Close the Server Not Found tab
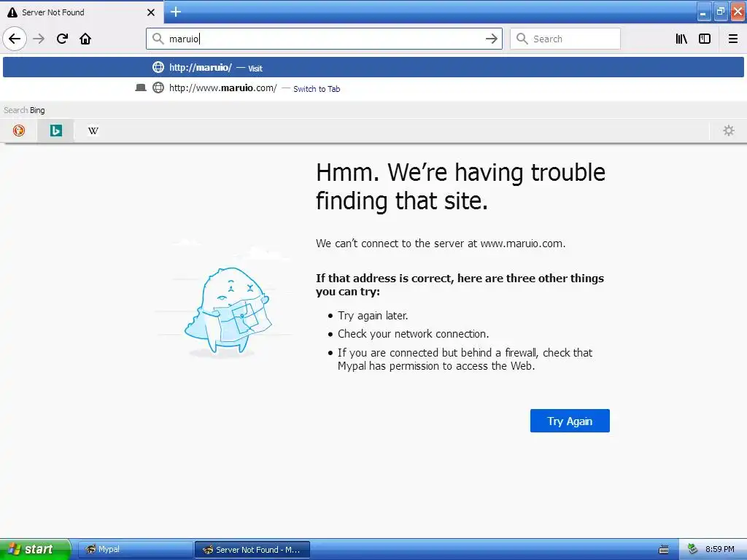The width and height of the screenshot is (747, 560). click(151, 12)
